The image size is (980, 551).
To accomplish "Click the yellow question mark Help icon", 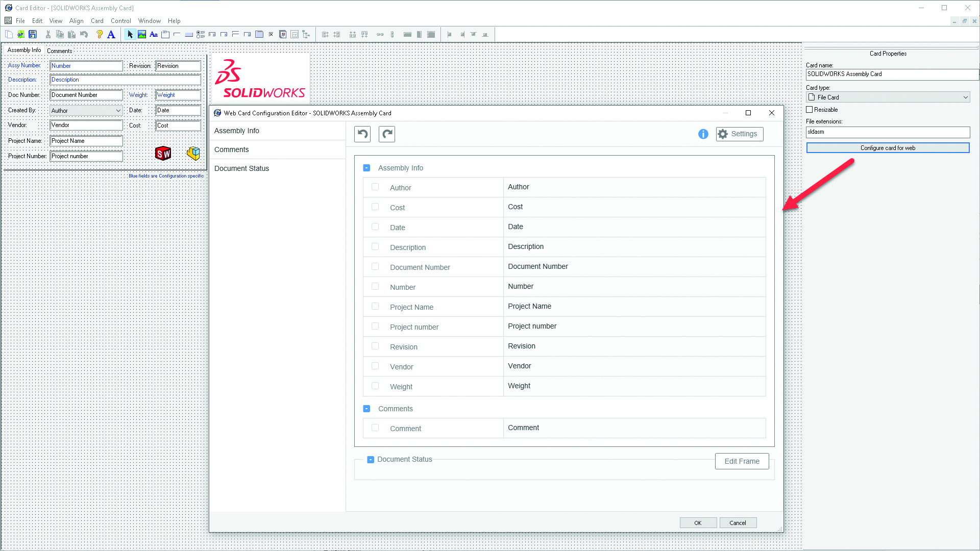I will coord(100,35).
